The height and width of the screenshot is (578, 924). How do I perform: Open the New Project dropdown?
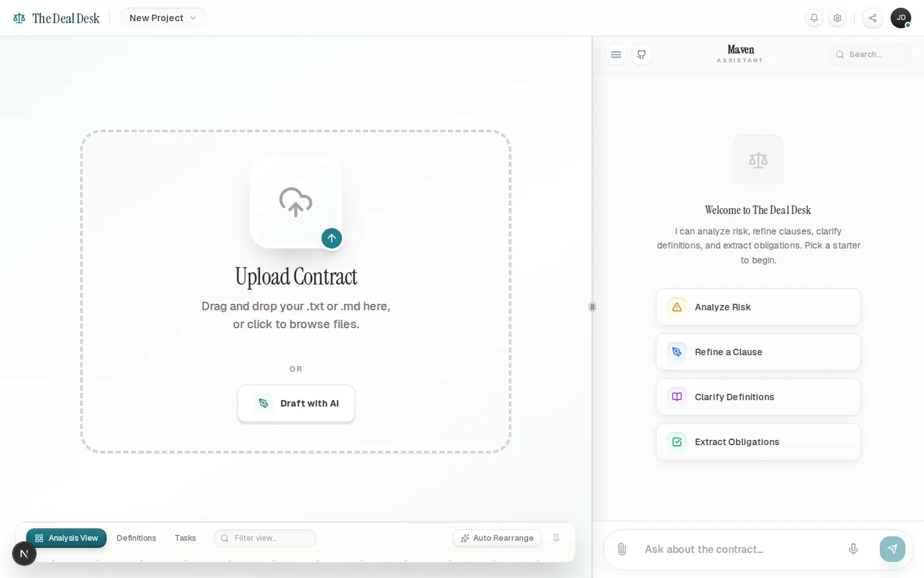click(163, 18)
